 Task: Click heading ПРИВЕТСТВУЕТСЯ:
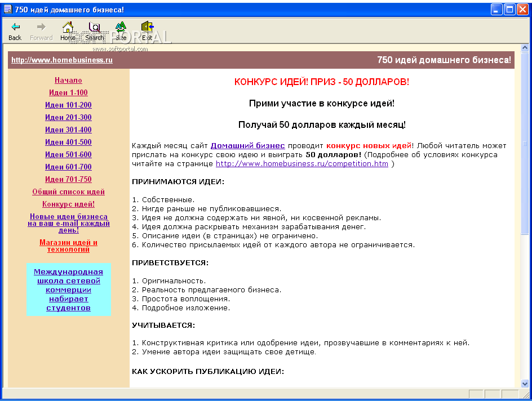pos(170,263)
